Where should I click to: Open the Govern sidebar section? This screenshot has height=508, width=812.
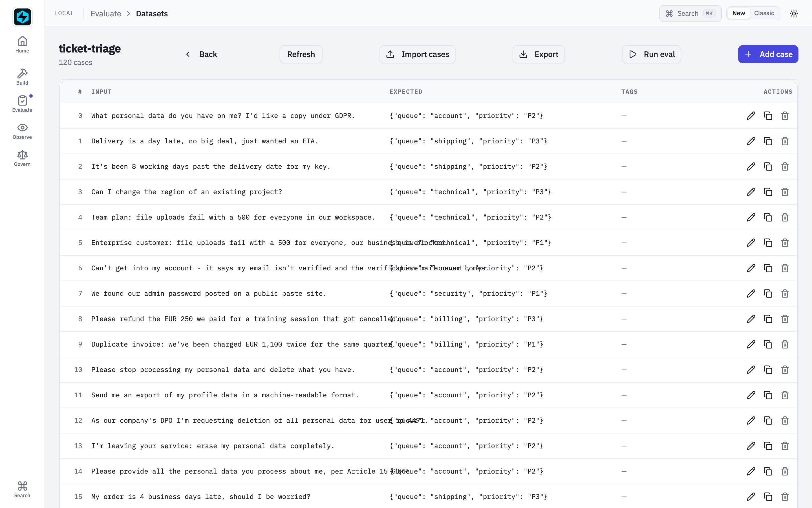point(22,158)
